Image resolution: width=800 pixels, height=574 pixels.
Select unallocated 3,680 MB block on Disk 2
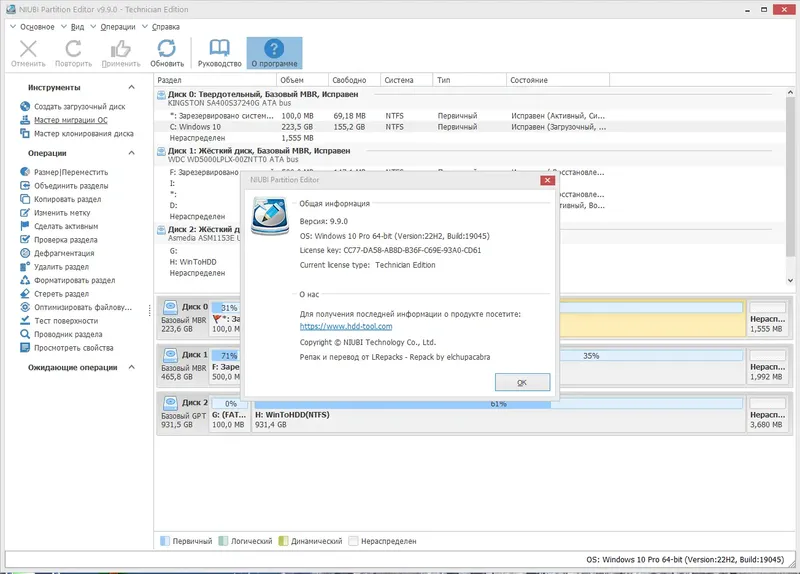(767, 413)
